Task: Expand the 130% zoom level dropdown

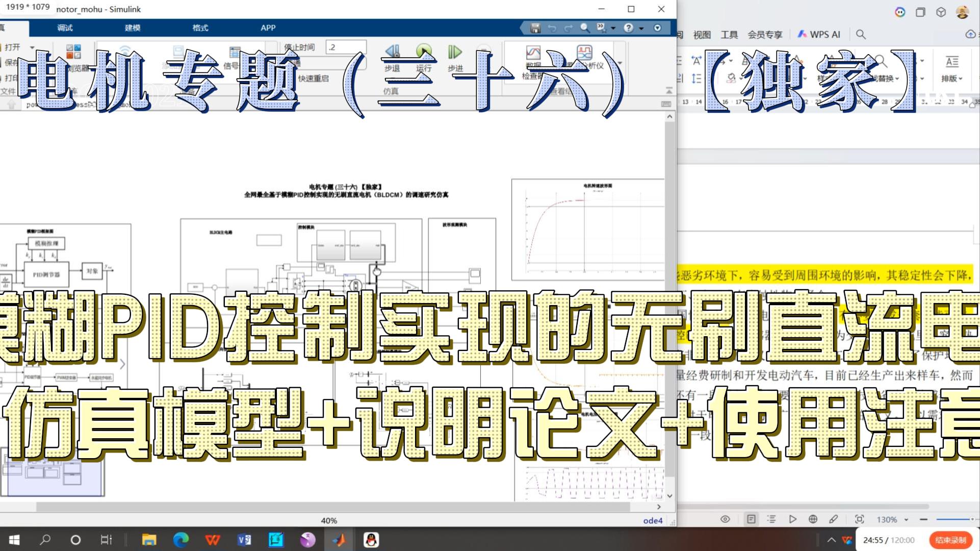Action: tap(906, 519)
